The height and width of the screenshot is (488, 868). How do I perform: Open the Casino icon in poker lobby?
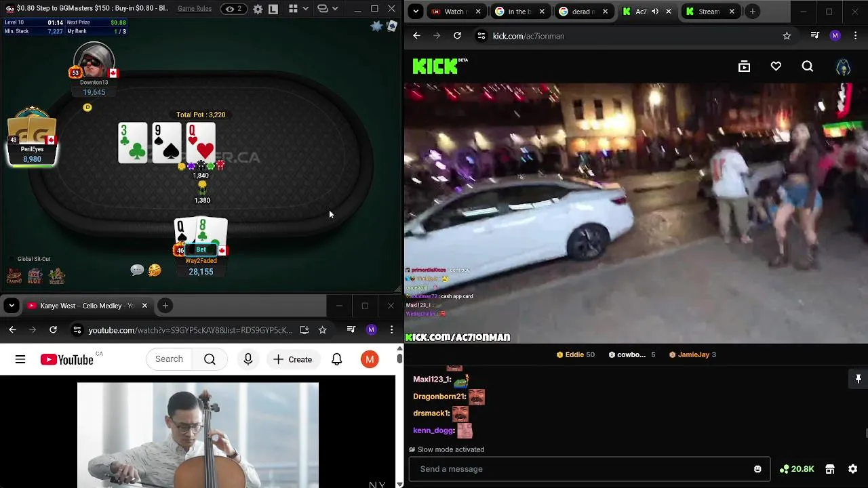[14, 276]
